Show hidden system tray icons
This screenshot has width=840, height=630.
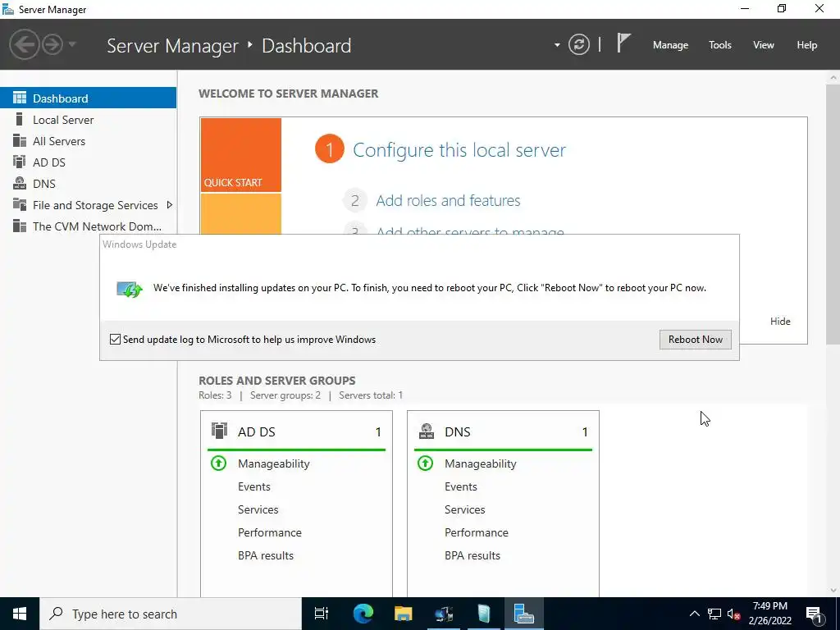click(694, 614)
